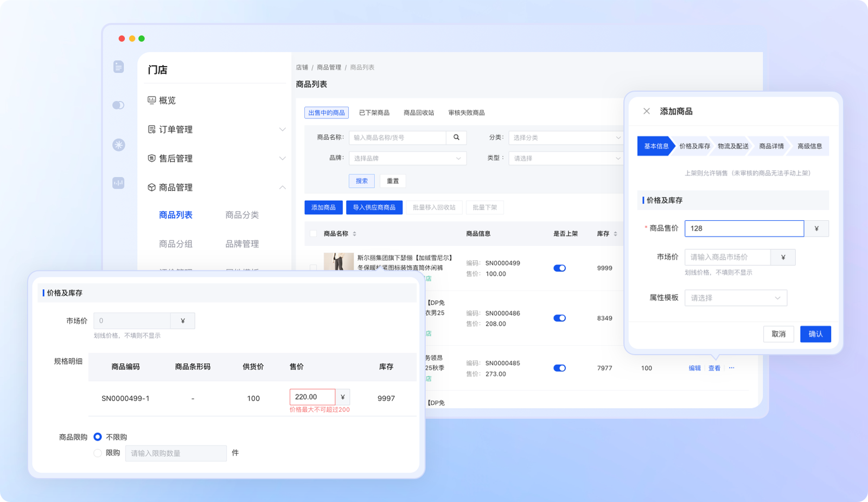Open the 属性模板 dropdown
The width and height of the screenshot is (868, 502).
click(735, 298)
